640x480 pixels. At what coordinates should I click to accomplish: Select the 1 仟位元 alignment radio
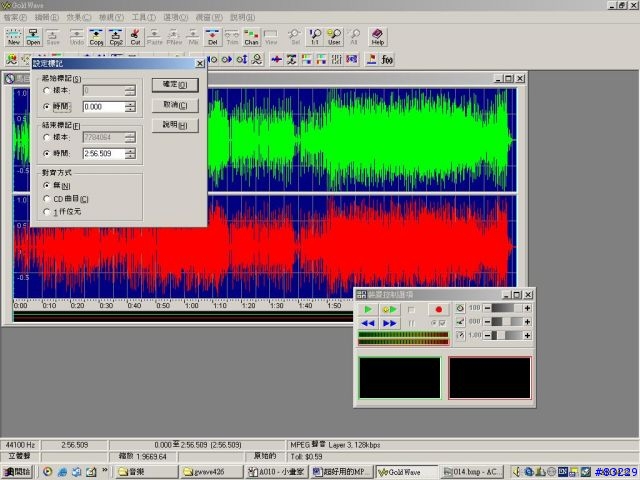coord(47,212)
